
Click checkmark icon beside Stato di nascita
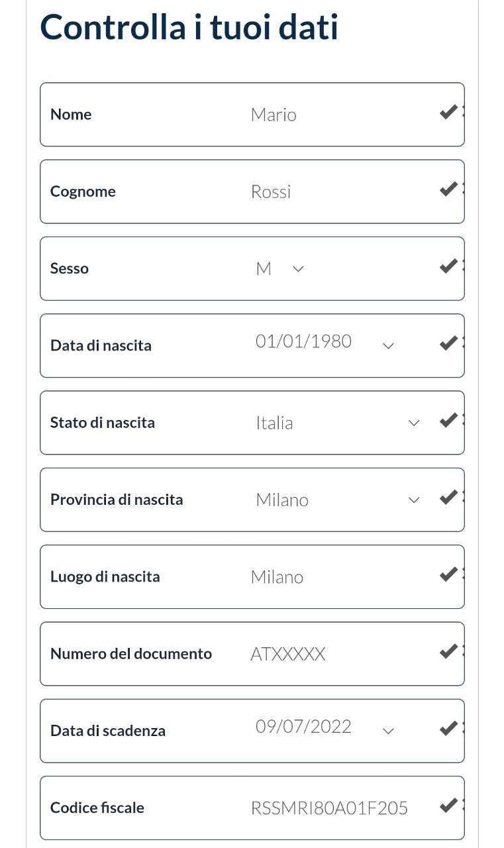tap(449, 420)
